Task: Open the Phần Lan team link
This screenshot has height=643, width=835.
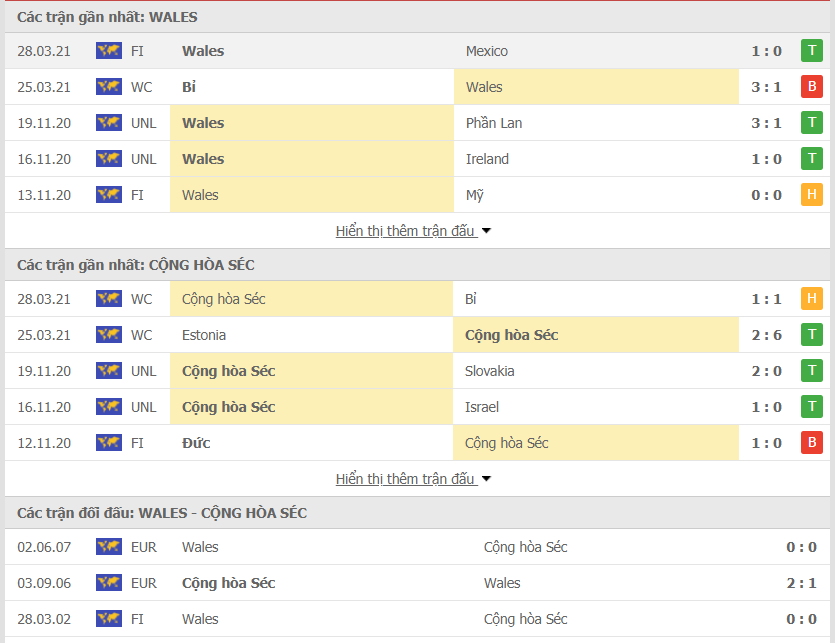Action: [494, 123]
